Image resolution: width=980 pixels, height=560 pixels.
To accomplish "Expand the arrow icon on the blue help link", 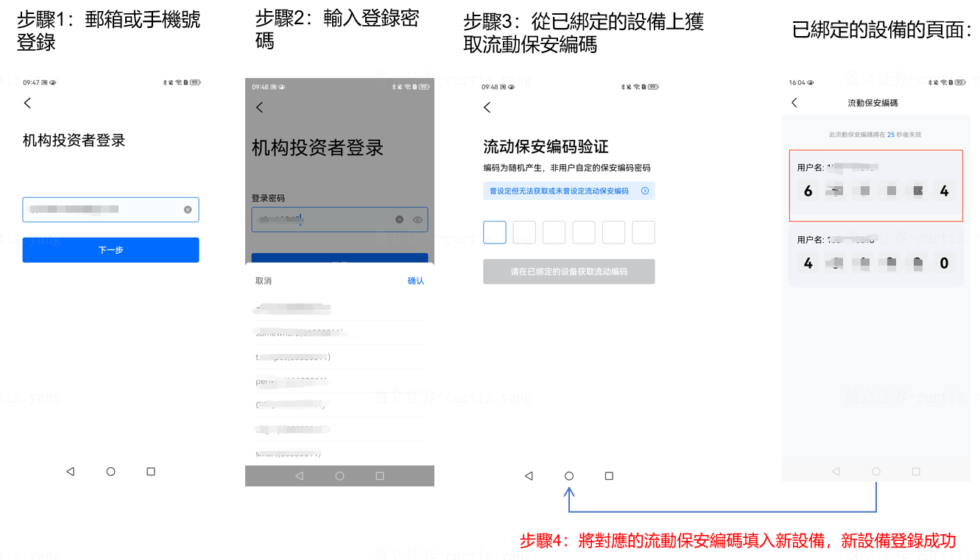I will tap(645, 191).
